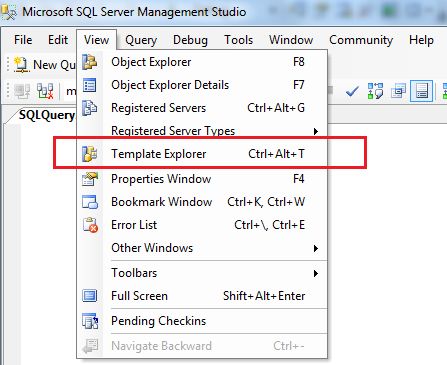Click the Registered Servers icon

(x=90, y=108)
